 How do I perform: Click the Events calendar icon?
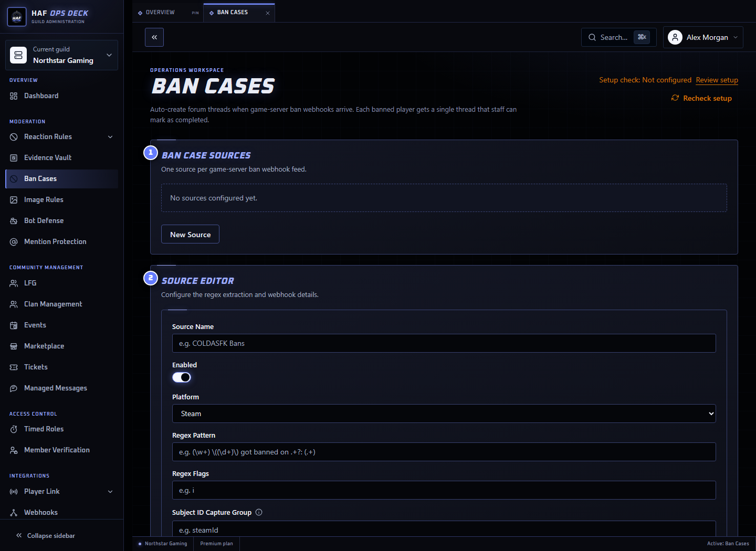(14, 325)
